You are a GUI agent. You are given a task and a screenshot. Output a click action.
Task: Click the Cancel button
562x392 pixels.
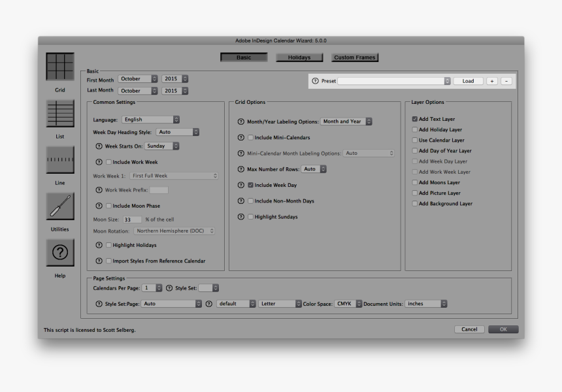click(469, 329)
